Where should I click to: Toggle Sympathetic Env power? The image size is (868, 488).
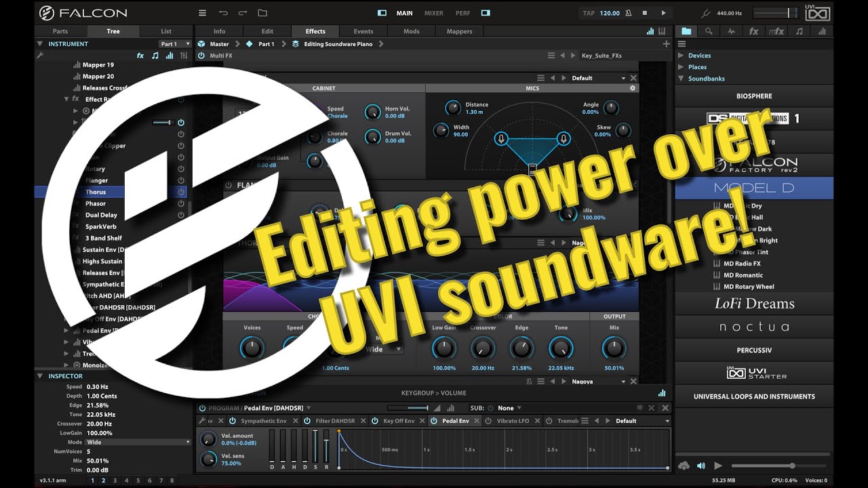(x=232, y=421)
